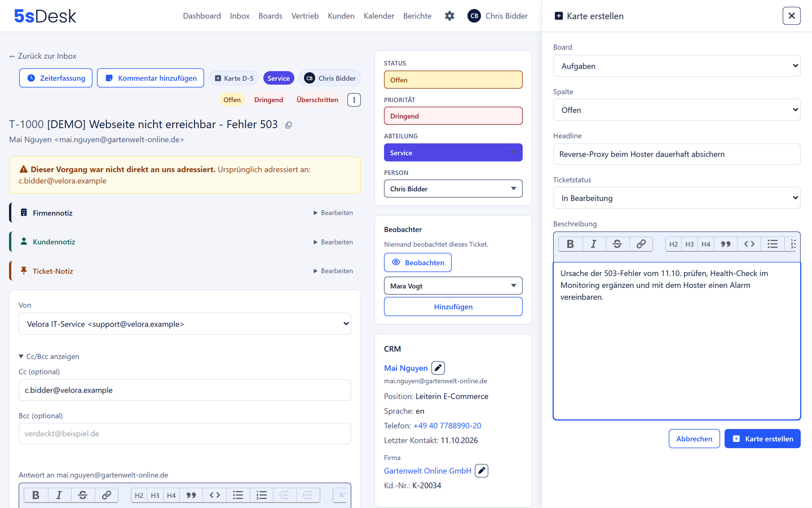Open the Abteilung Service dropdown
The height and width of the screenshot is (508, 812).
tap(453, 152)
